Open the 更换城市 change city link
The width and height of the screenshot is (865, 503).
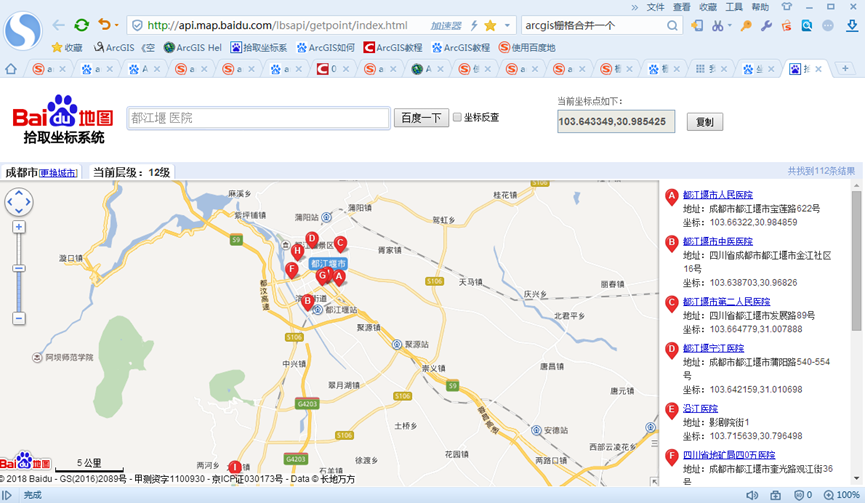(58, 173)
